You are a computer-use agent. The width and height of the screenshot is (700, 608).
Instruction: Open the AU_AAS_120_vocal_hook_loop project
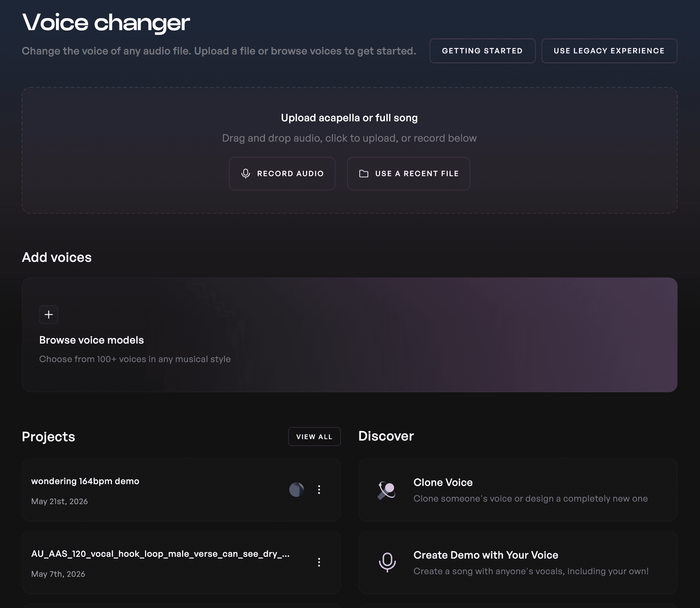(x=181, y=562)
